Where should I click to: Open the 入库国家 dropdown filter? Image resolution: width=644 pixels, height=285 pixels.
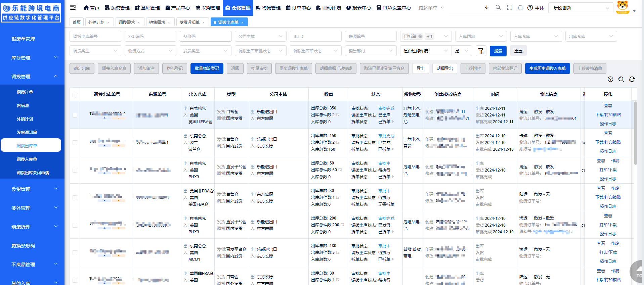click(x=481, y=36)
